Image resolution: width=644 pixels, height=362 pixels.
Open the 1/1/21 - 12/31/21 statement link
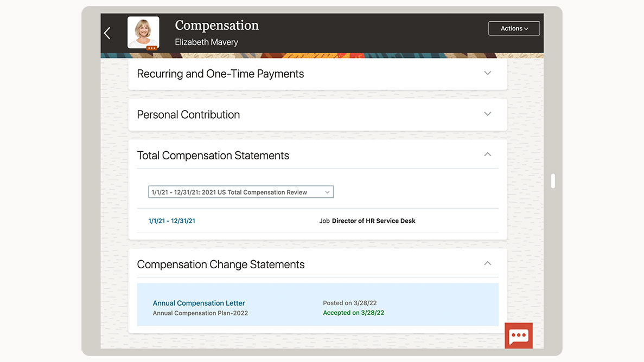click(171, 221)
